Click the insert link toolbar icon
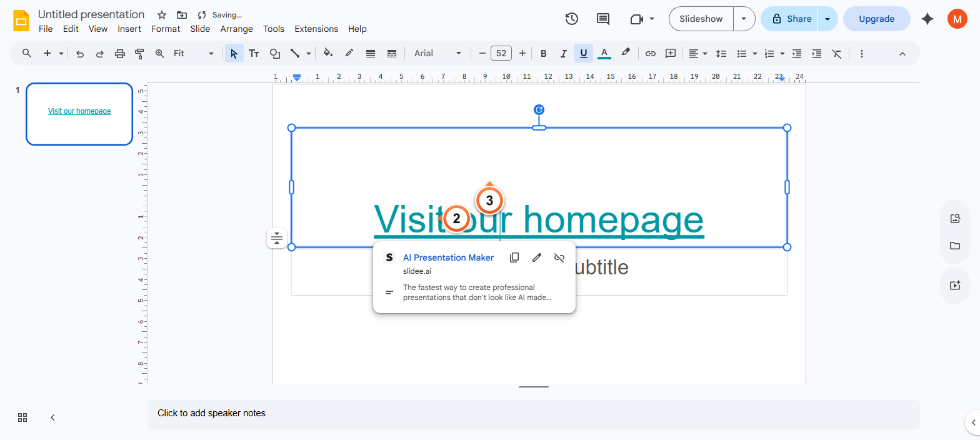The image size is (980, 440). tap(651, 54)
